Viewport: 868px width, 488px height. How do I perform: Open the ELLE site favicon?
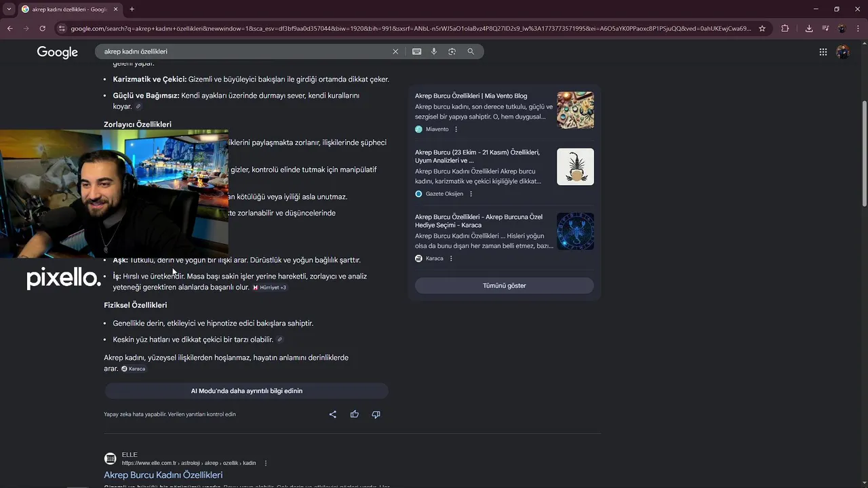tap(110, 459)
